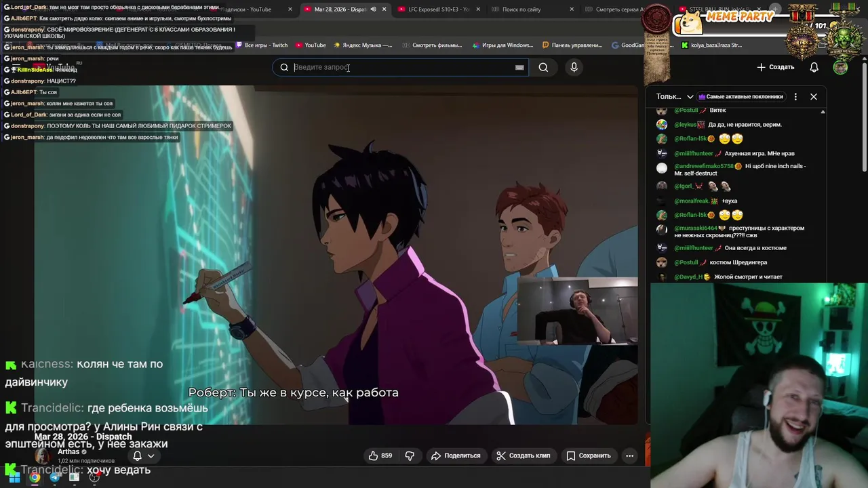Open the YouTube account avatar menu
This screenshot has width=868, height=488.
coord(840,67)
